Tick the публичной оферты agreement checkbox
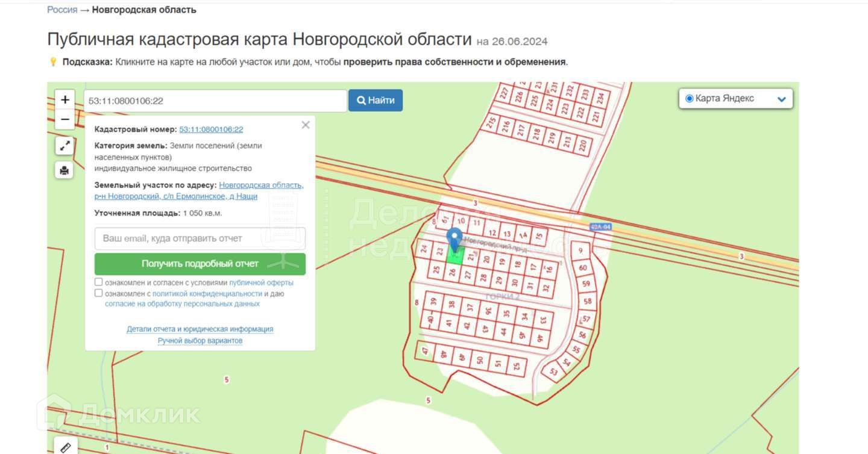 coord(99,282)
